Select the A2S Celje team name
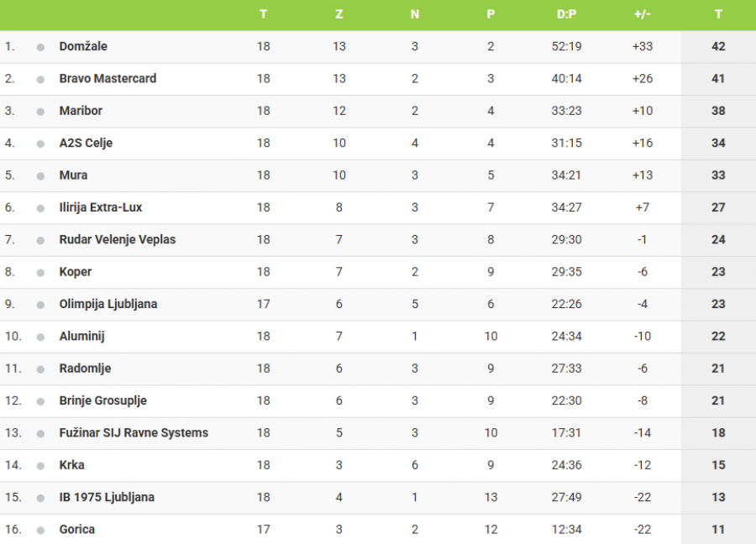The height and width of the screenshot is (544, 756). 86,143
